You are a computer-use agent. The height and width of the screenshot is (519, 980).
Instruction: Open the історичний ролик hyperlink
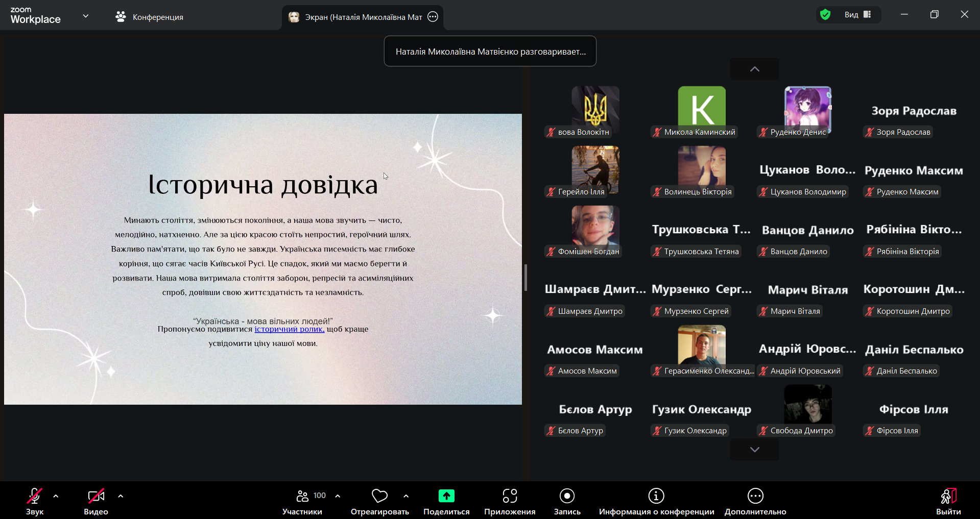pyautogui.click(x=289, y=329)
